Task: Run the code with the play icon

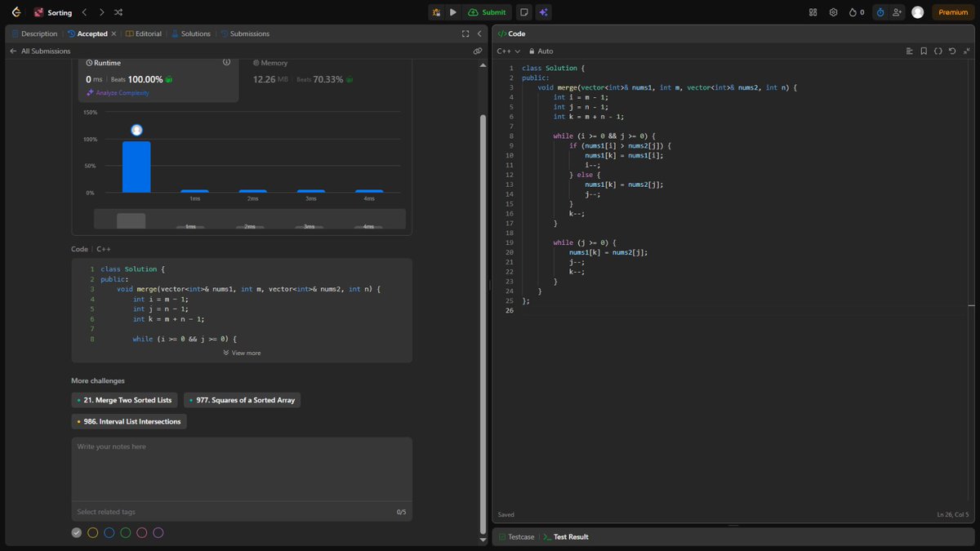Action: pyautogui.click(x=453, y=12)
